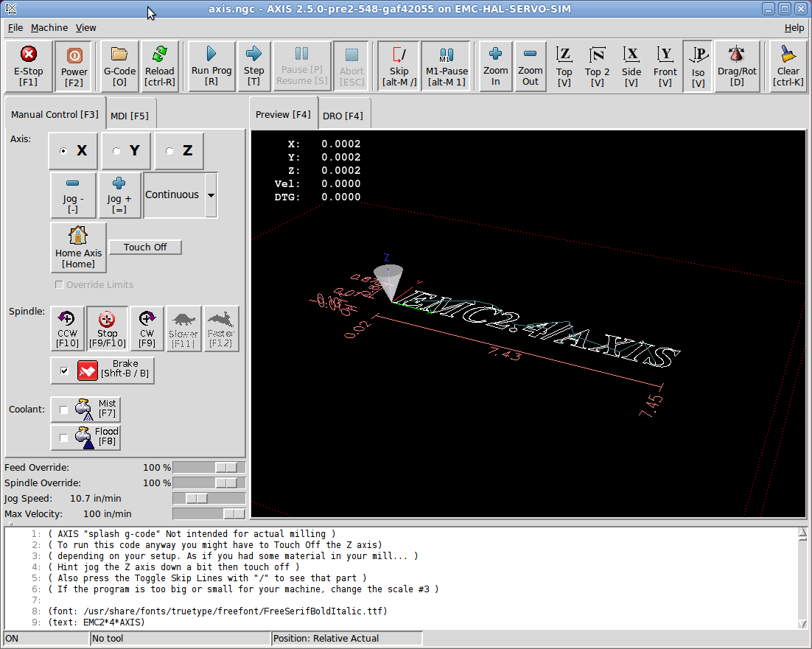Screen dimensions: 812x649
Task: Open the Help menu
Action: click(x=794, y=28)
